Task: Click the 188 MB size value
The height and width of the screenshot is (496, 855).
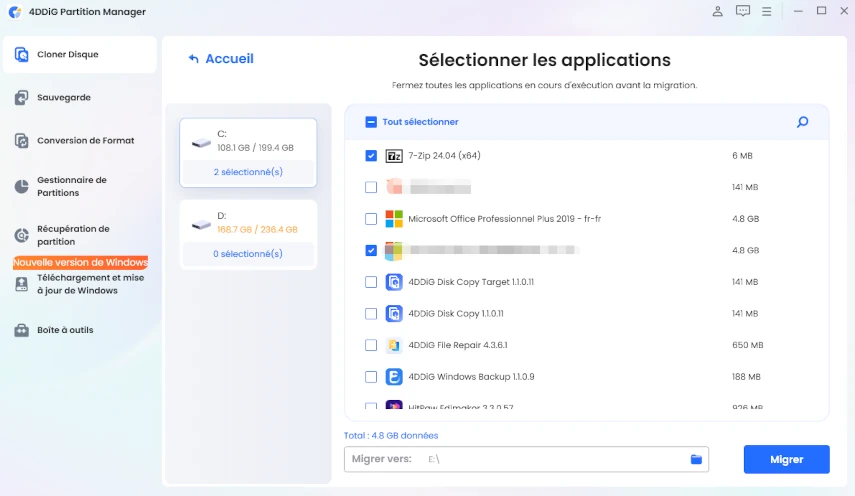Action: tap(746, 377)
